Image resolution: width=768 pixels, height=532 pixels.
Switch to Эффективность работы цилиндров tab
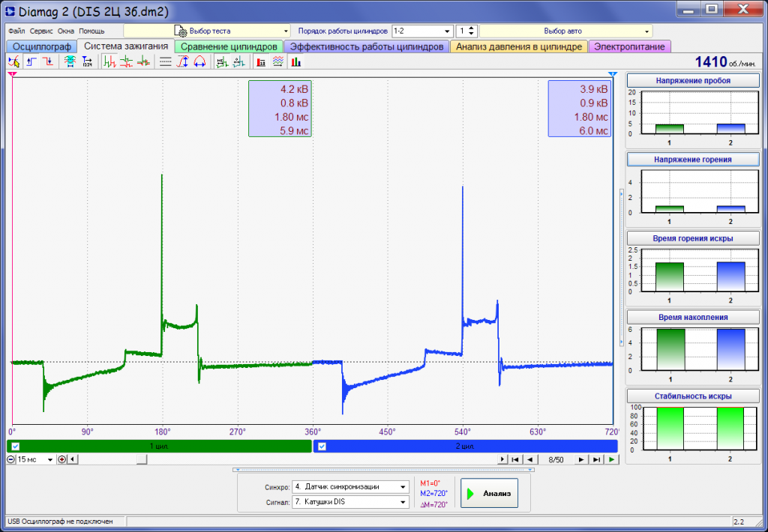[x=367, y=47]
